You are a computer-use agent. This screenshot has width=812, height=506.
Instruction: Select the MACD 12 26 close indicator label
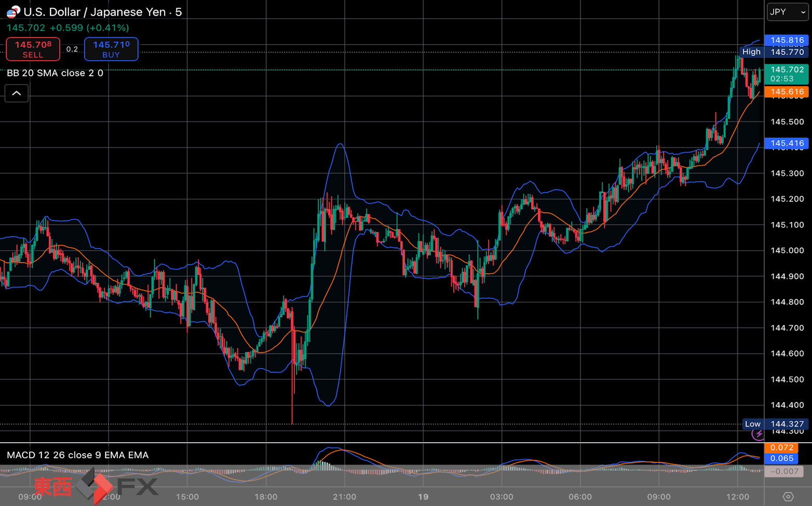coord(78,455)
